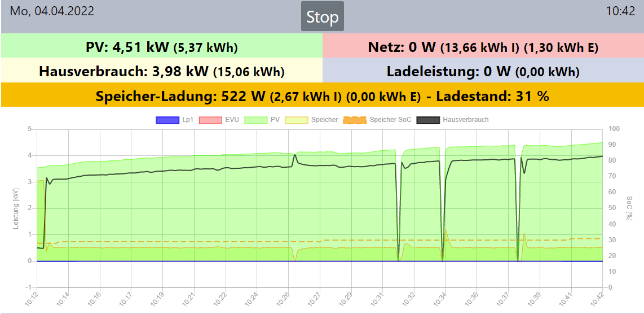The width and height of the screenshot is (644, 314).
Task: Click the Stop button
Action: point(323,16)
